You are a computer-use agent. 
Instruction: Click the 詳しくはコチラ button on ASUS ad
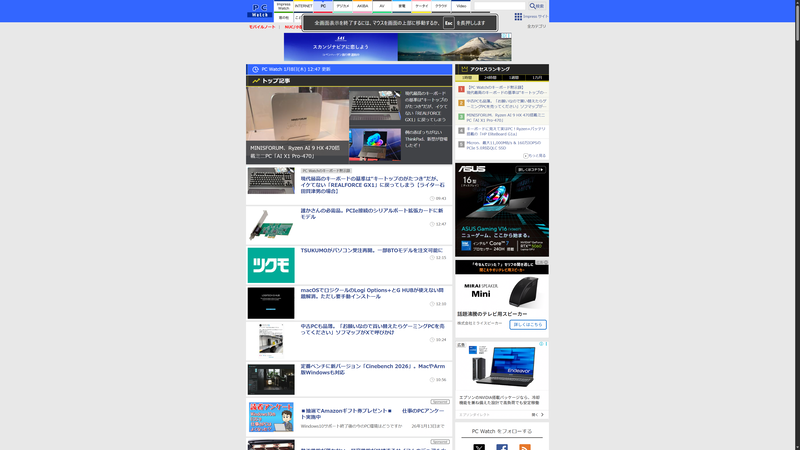point(531,169)
